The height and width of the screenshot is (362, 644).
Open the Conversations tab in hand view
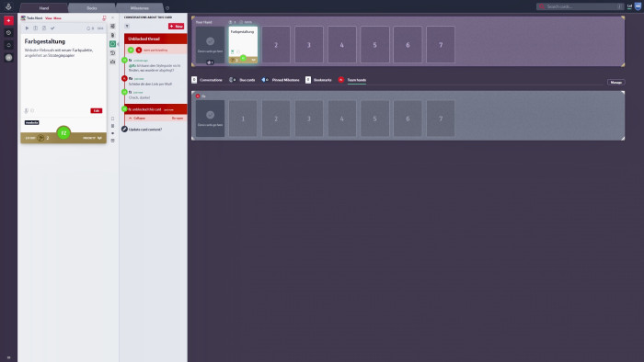(207, 80)
